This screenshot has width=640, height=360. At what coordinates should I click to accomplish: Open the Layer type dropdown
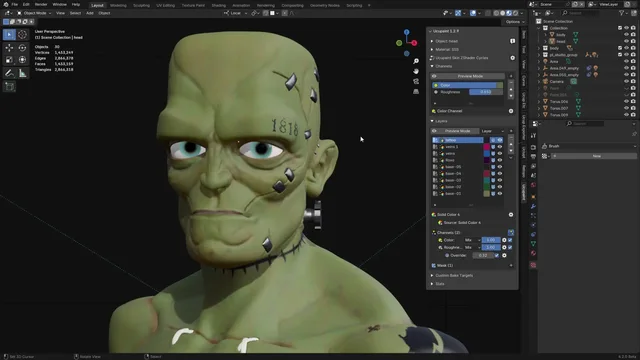coord(493,131)
